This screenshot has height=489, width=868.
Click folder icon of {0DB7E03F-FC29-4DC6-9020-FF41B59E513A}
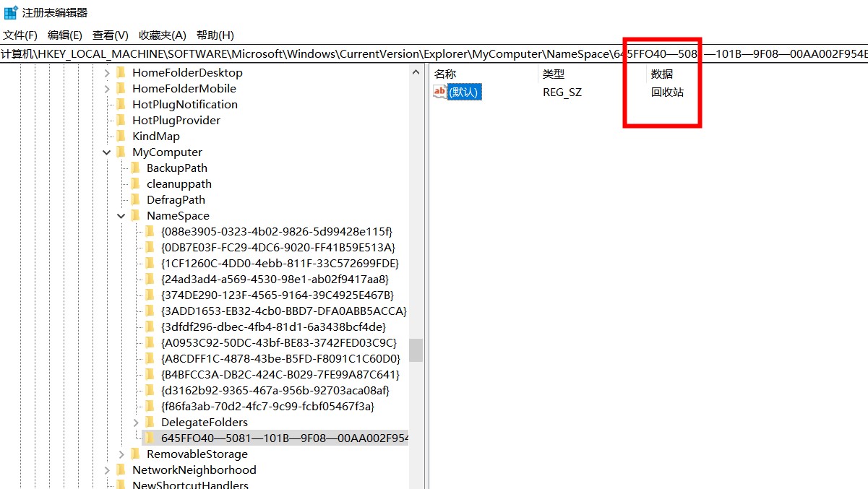click(x=150, y=247)
